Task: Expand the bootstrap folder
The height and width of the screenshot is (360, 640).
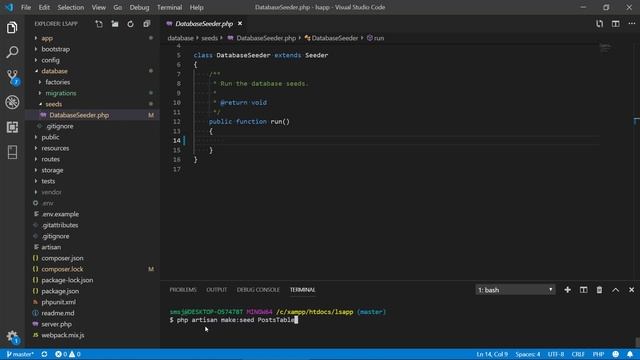Action: click(93, 49)
